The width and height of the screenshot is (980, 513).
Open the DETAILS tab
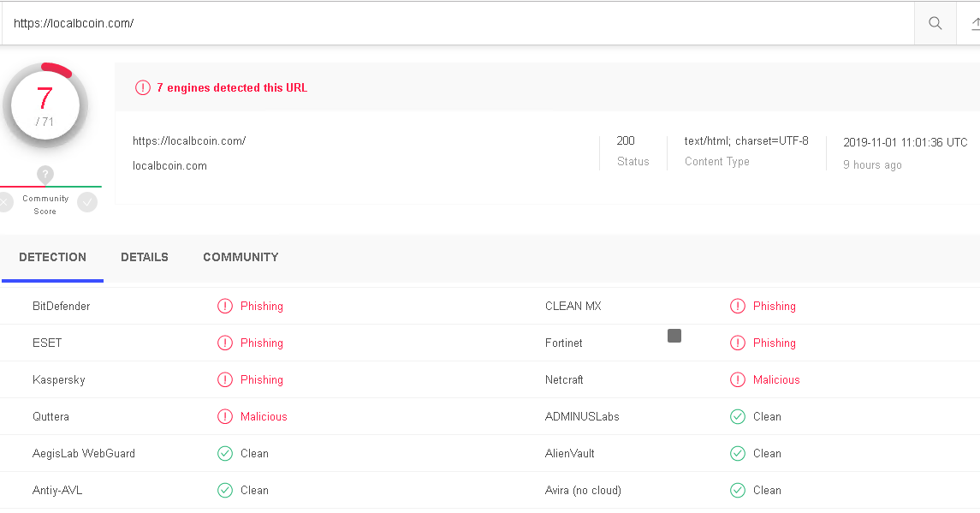(x=145, y=257)
